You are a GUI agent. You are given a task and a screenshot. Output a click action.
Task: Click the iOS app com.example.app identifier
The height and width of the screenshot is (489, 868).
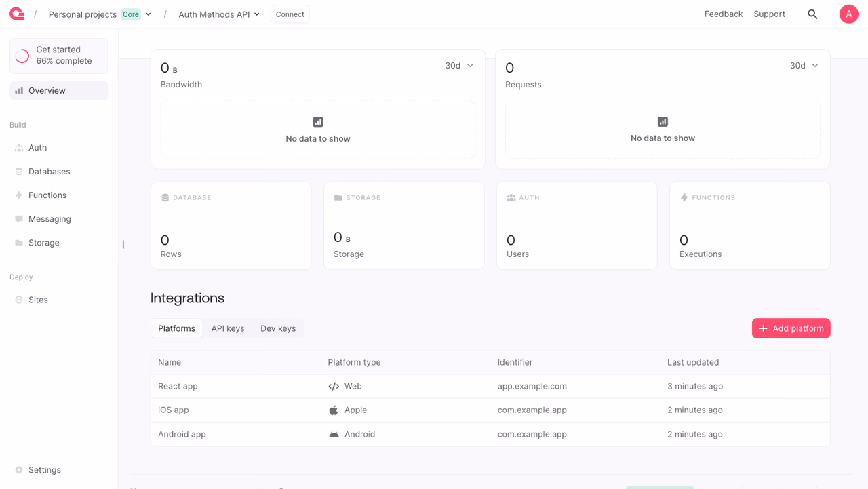532,410
